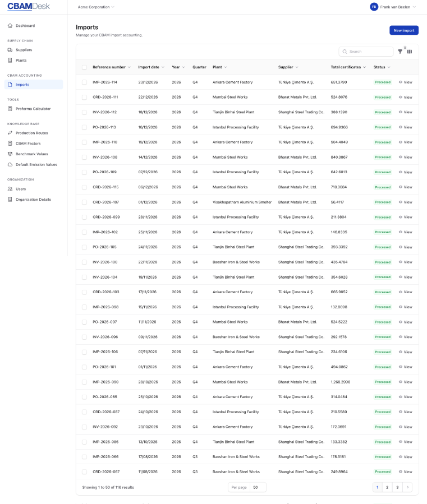Open the Dashboard from the sidebar
The image size is (427, 504).
[x=26, y=25]
